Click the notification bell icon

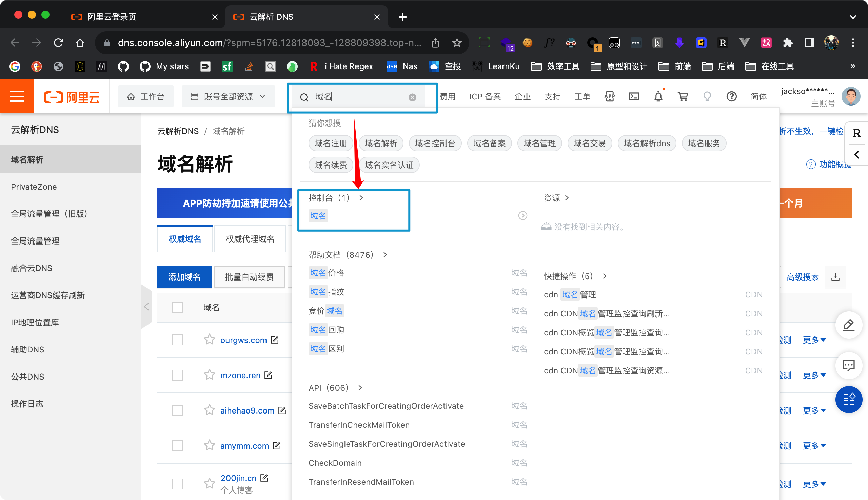point(658,96)
